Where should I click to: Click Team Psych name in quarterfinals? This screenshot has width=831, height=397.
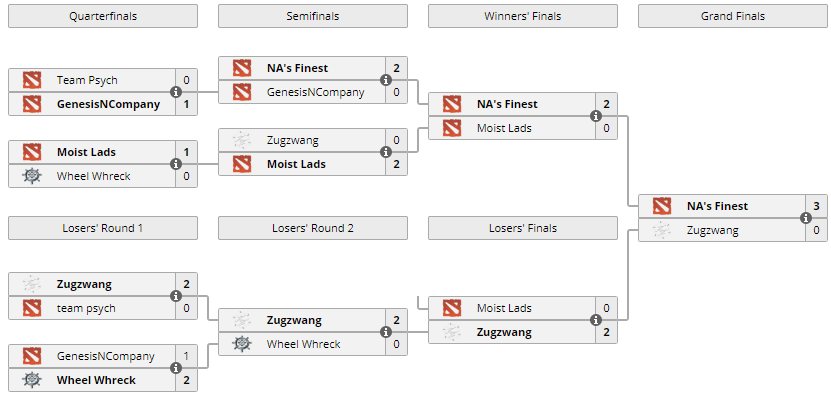pyautogui.click(x=87, y=81)
